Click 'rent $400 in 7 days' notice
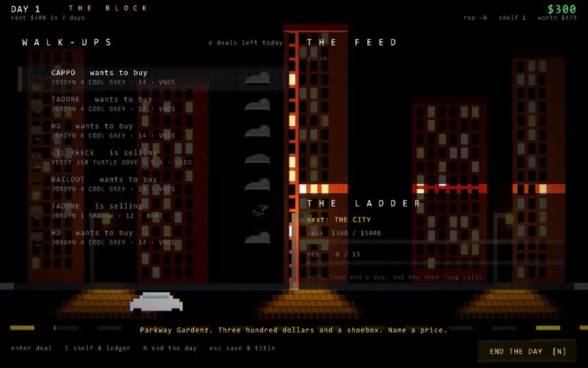The width and height of the screenshot is (588, 368). 48,18
